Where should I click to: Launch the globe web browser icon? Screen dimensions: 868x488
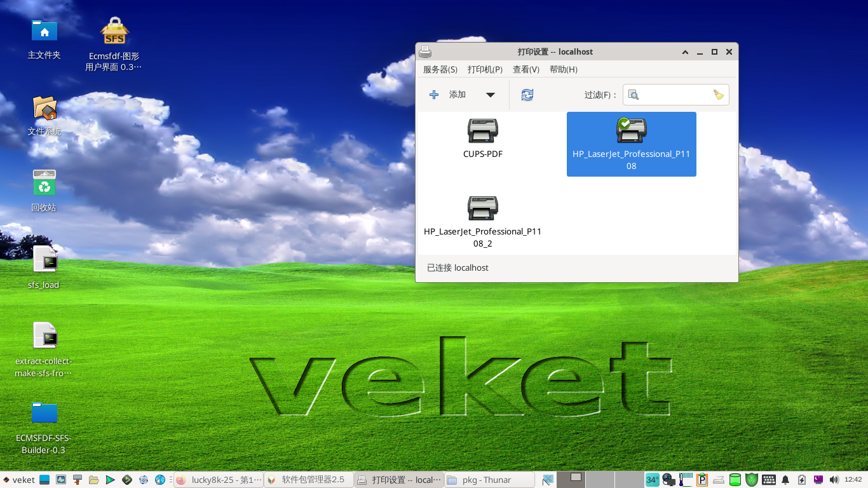point(160,480)
